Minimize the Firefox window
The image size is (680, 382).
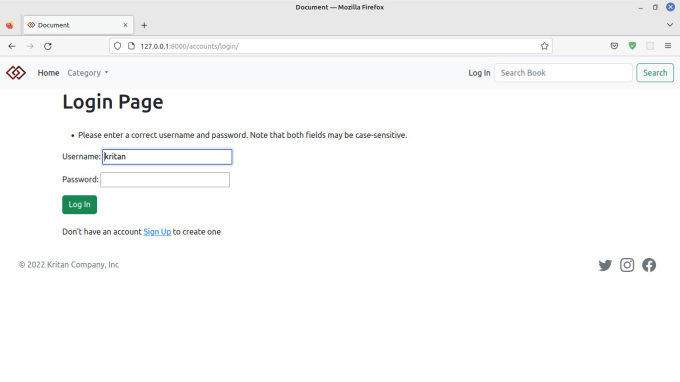click(641, 7)
